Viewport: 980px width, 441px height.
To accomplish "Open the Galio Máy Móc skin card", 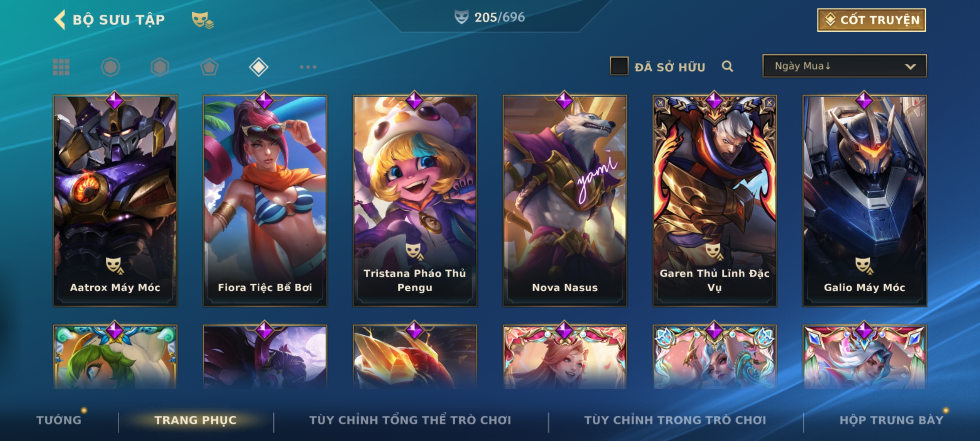I will pyautogui.click(x=864, y=200).
